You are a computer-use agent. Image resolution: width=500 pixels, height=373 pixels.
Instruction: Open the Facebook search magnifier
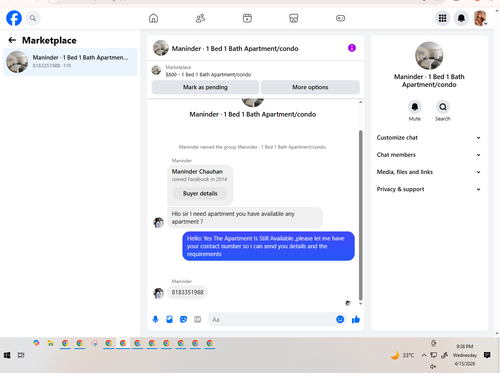(x=33, y=18)
